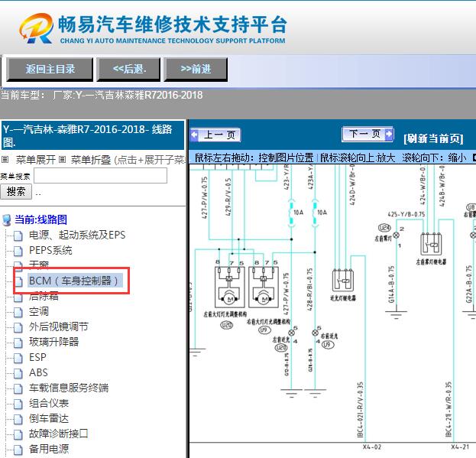Open ABS tree item
Image resolution: width=476 pixels, height=458 pixels.
point(38,372)
